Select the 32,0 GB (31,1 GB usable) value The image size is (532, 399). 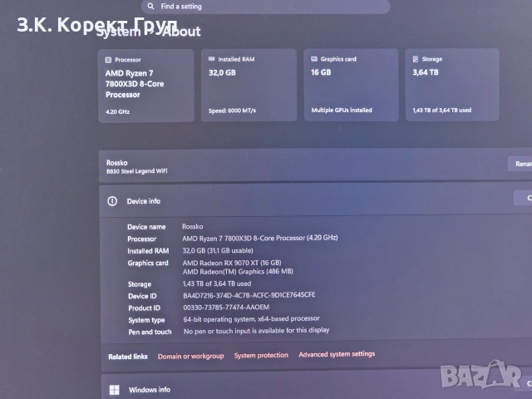pyautogui.click(x=218, y=250)
